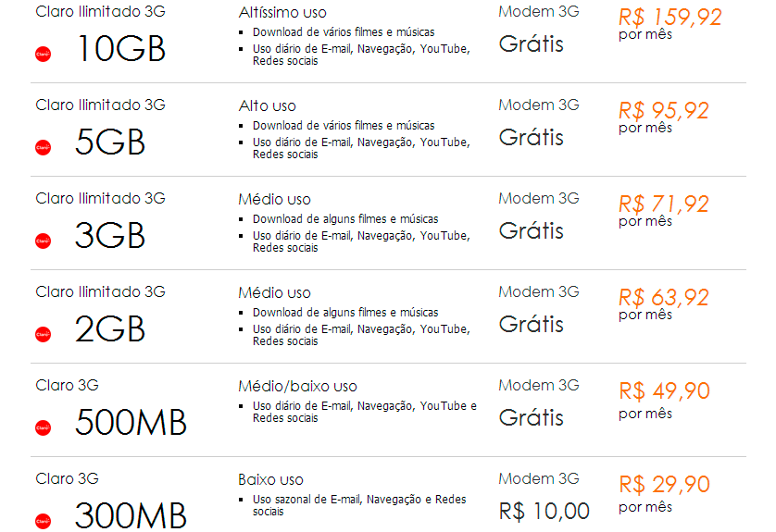Pick the R$ 29,90 monthly price

663,484
